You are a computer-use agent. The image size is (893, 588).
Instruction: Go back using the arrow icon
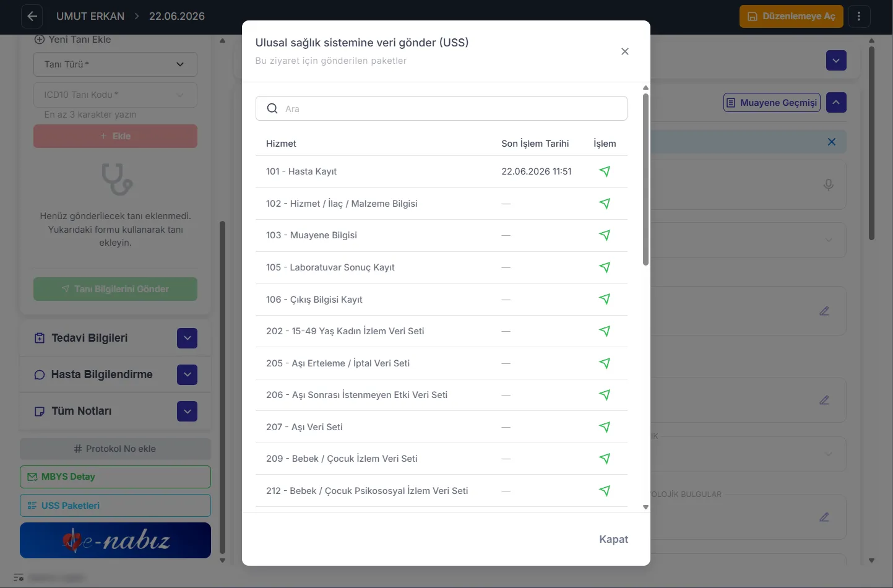click(x=32, y=16)
